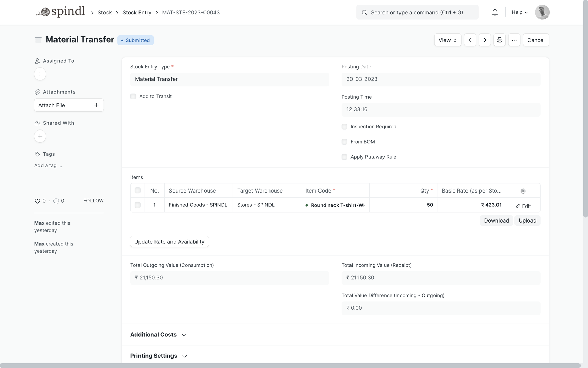Go to previous document arrow
This screenshot has width=588, height=368.
point(470,40)
